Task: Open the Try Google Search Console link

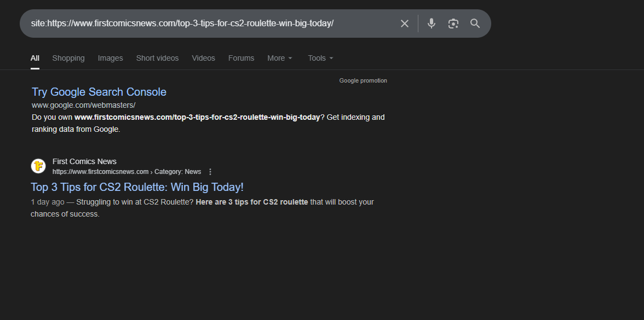Action: 99,92
